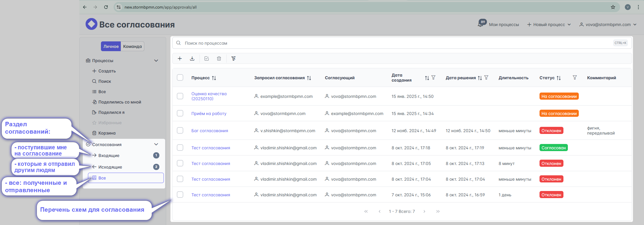The image size is (644, 225).
Task: Open the Оценка качества (20250110) process link
Action: coord(209,96)
